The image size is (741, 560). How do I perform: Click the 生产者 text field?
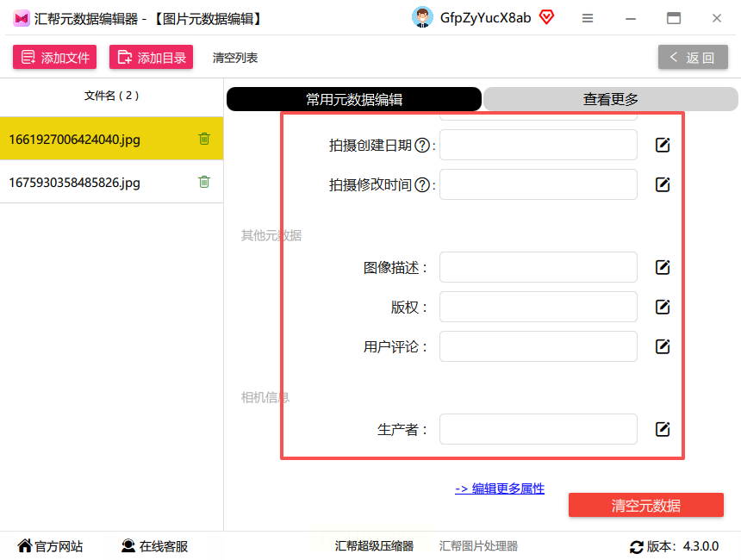(x=539, y=429)
